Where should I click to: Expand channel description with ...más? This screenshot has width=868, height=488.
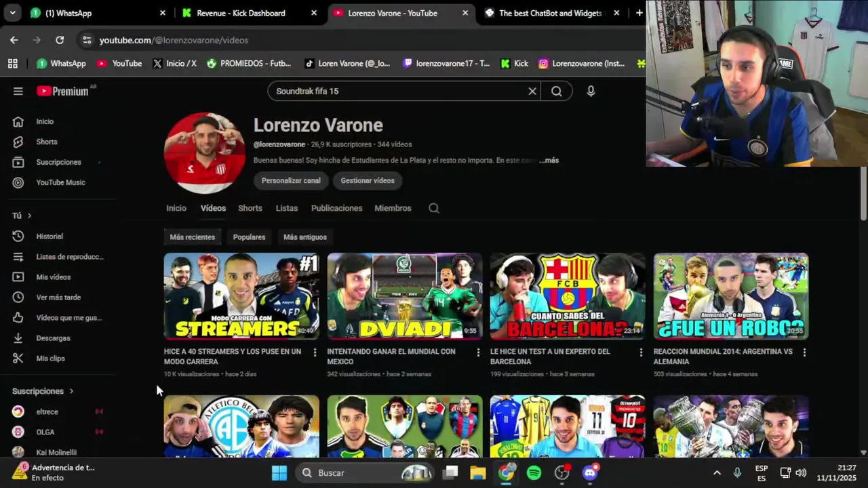pos(549,161)
